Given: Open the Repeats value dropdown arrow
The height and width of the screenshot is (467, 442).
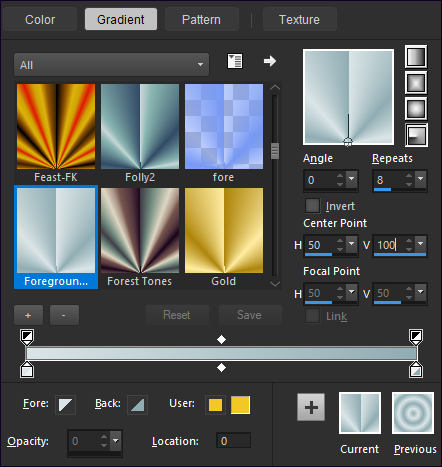Looking at the screenshot, I should [421, 180].
